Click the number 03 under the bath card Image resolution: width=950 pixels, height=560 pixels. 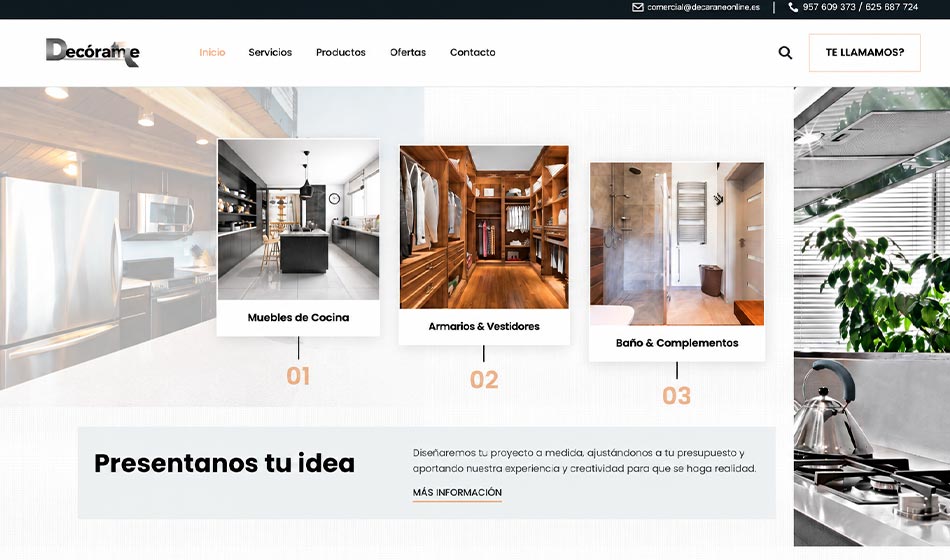677,396
